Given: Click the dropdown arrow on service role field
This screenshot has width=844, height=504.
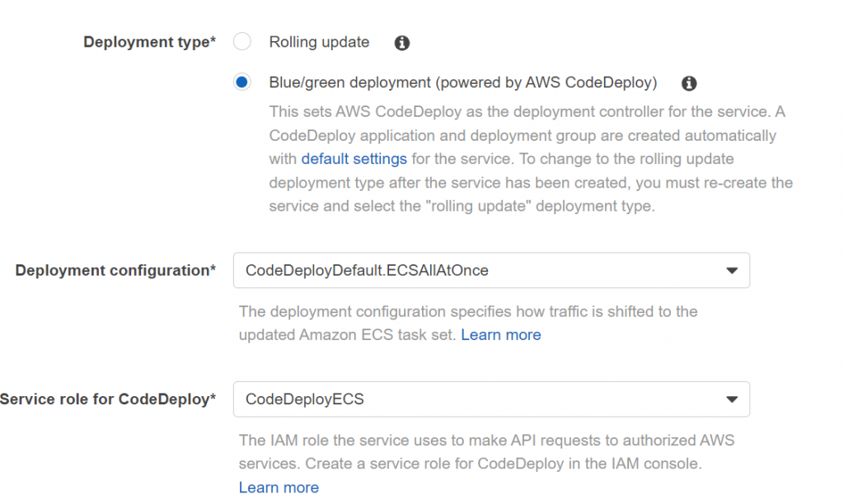Looking at the screenshot, I should tap(732, 399).
